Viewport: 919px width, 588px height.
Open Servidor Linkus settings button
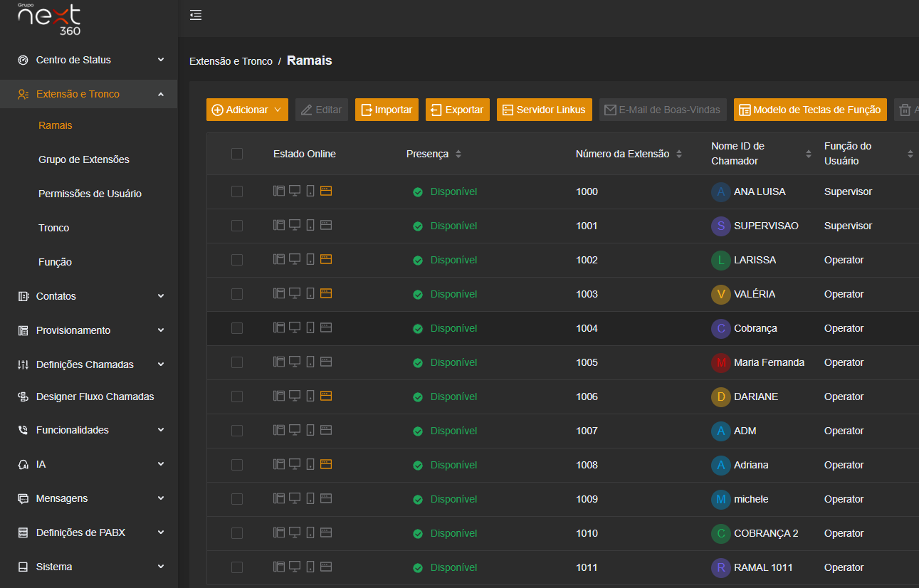(545, 110)
